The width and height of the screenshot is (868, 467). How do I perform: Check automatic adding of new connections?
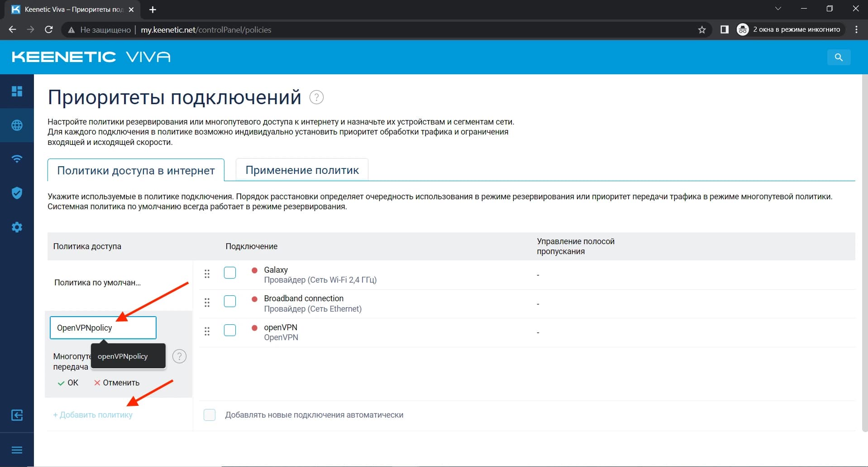point(210,414)
